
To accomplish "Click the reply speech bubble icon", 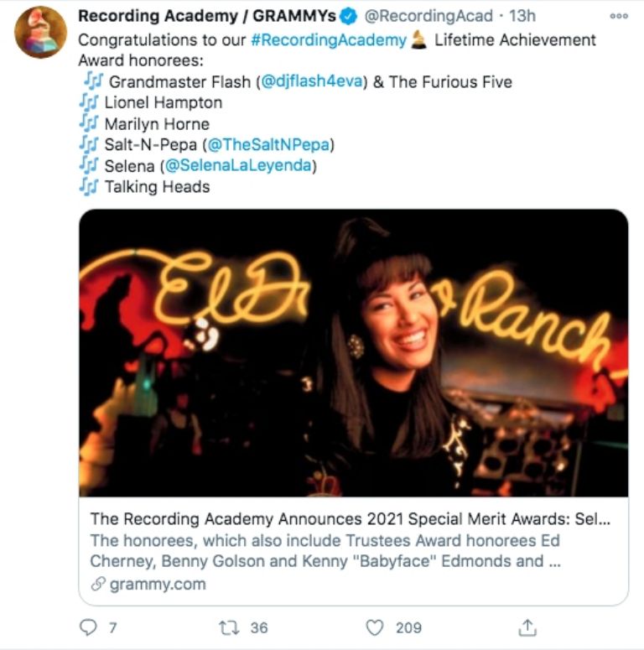I will coord(88,627).
